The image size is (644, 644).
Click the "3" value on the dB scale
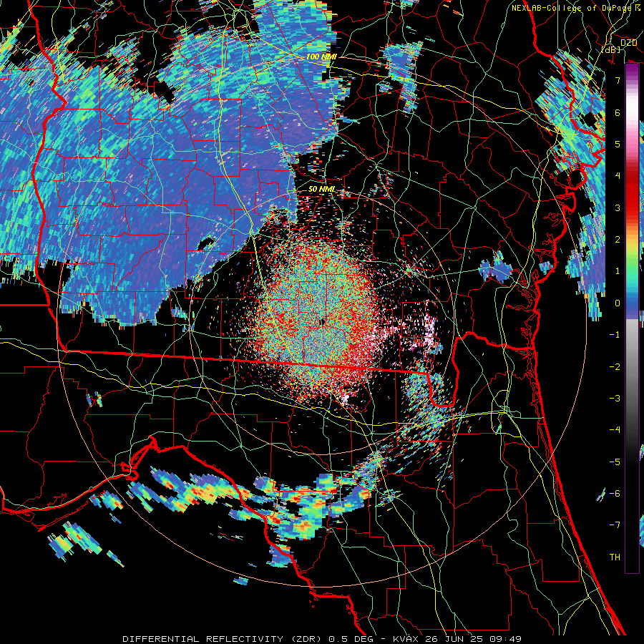click(x=618, y=208)
